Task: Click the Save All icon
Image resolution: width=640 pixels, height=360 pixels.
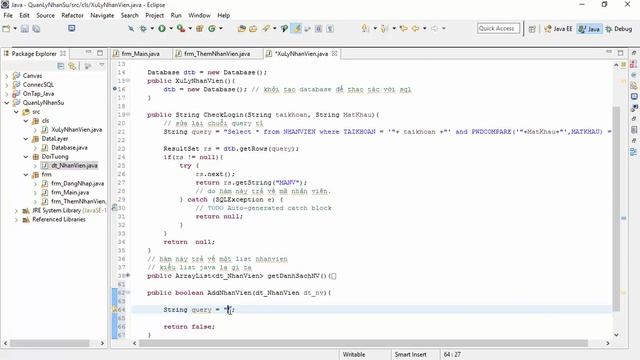Action: click(x=36, y=29)
